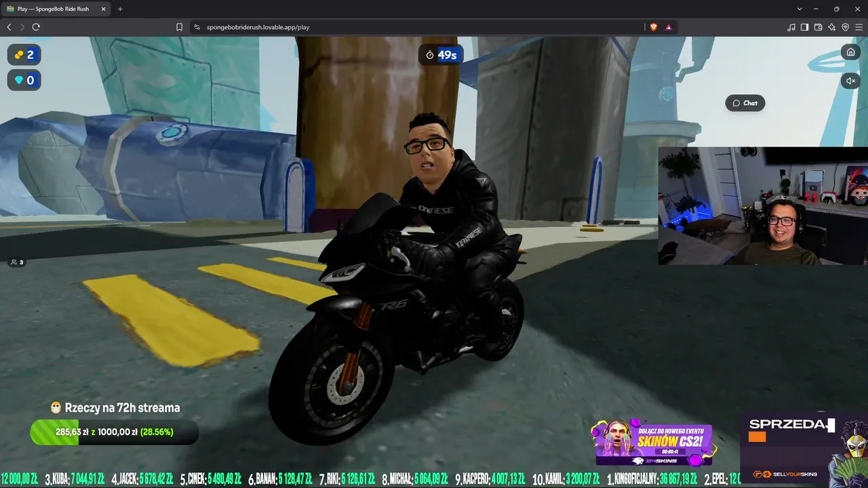Select the Play — SpongeBob Ride Rush tab
868x488 pixels.
pyautogui.click(x=56, y=9)
